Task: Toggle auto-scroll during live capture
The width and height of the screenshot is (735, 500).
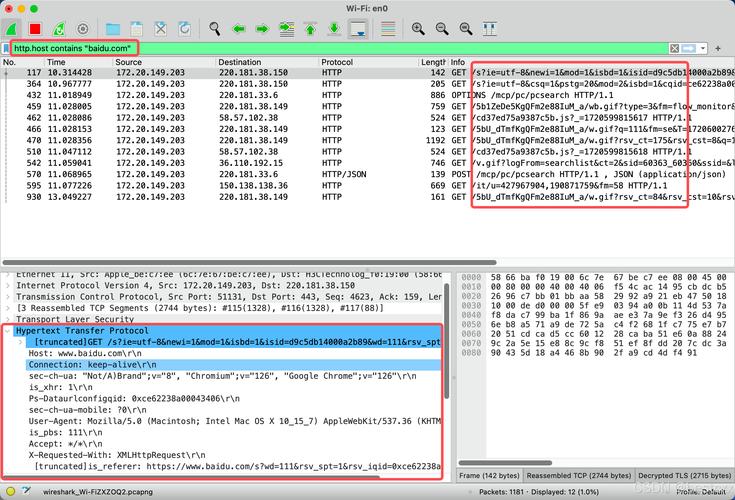Action: coord(358,28)
